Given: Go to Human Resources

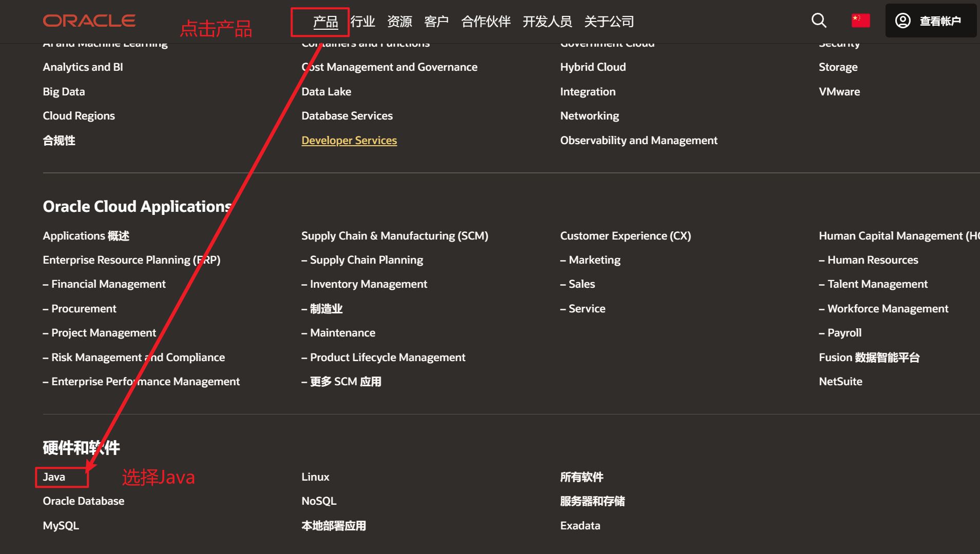Looking at the screenshot, I should 869,260.
